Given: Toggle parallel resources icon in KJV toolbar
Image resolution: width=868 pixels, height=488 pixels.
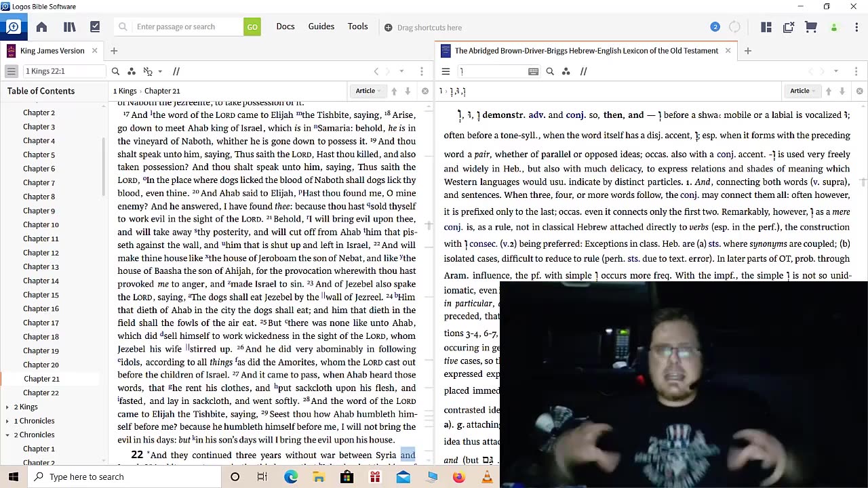Looking at the screenshot, I should click(176, 71).
